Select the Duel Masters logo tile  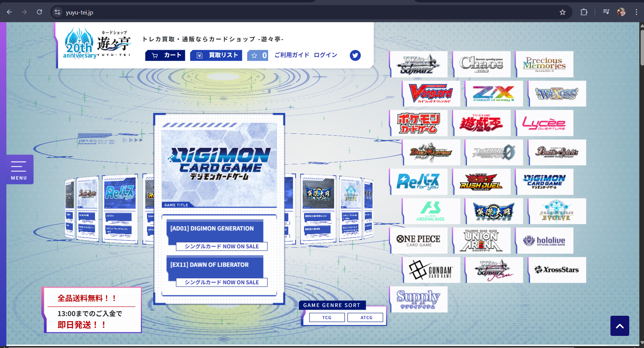431,153
